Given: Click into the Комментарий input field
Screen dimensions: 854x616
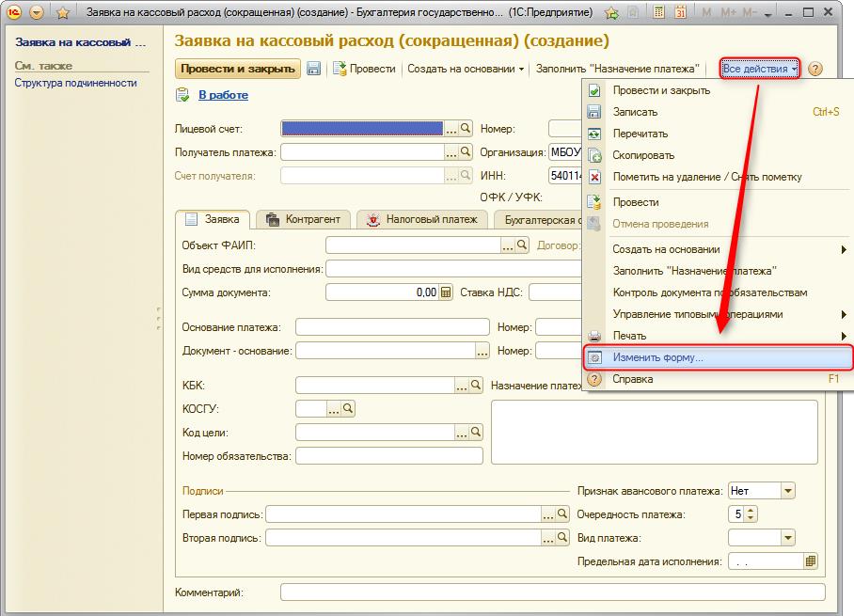Looking at the screenshot, I should pyautogui.click(x=553, y=592).
